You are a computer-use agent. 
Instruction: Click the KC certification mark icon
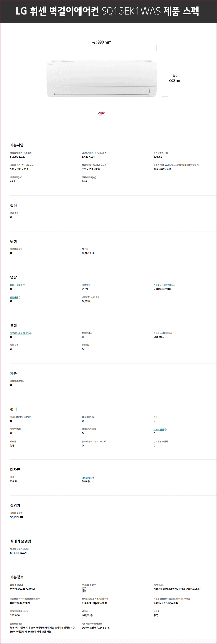[x=84, y=590]
